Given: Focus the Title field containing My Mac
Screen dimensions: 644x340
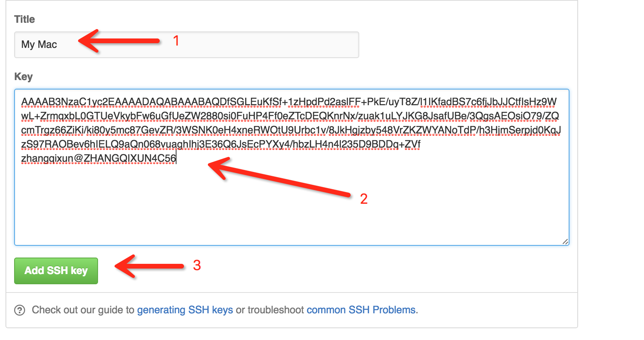Looking at the screenshot, I should 187,45.
